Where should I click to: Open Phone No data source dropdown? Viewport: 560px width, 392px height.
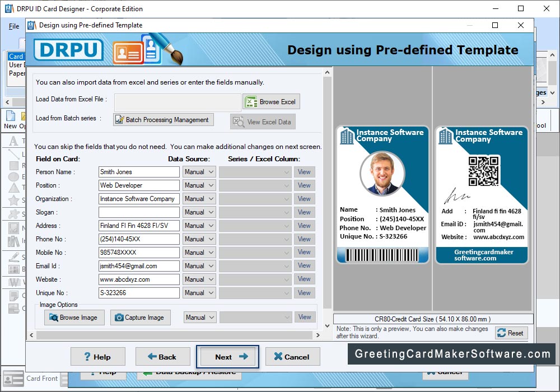(x=199, y=239)
